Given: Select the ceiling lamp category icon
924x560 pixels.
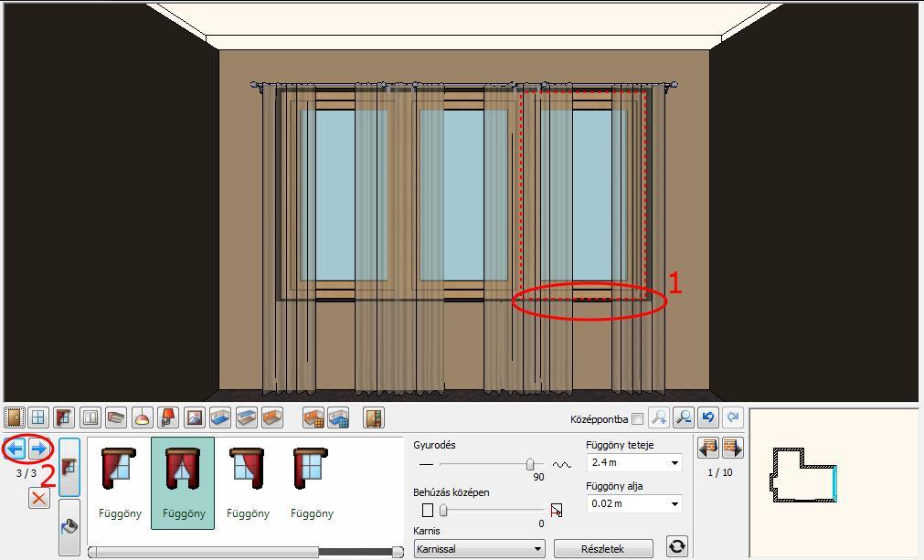Looking at the screenshot, I should pos(142,418).
